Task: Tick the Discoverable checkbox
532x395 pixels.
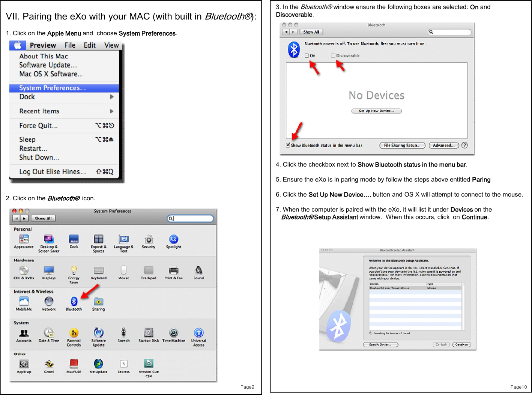Action: click(333, 56)
